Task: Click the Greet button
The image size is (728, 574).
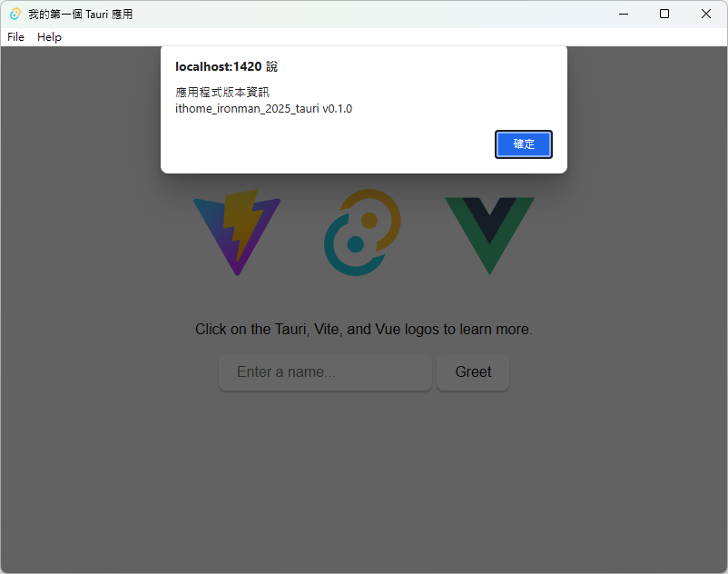Action: (x=473, y=372)
